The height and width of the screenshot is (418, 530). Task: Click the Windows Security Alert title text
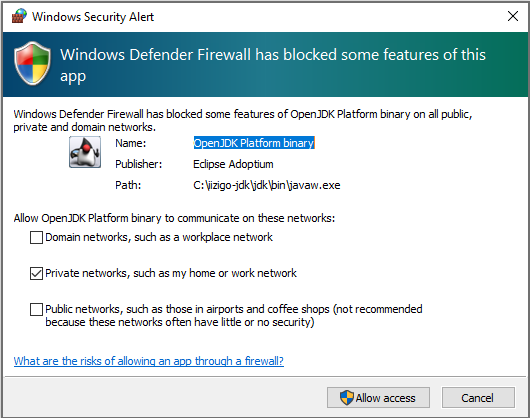click(93, 17)
